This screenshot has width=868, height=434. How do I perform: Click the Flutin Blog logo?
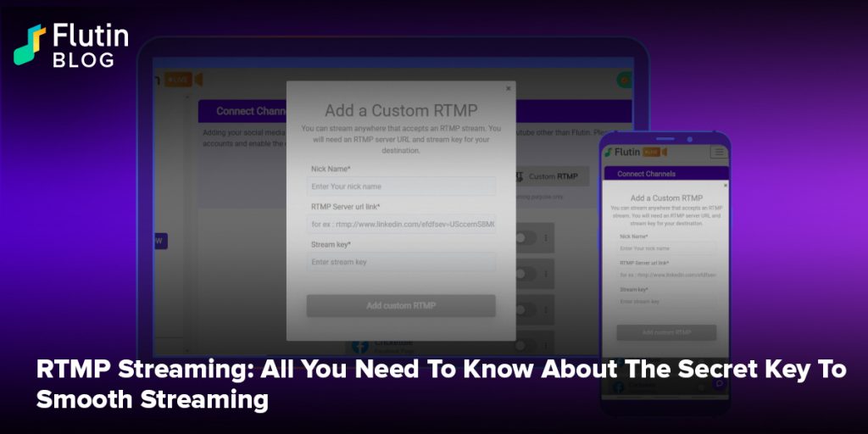coord(71,46)
